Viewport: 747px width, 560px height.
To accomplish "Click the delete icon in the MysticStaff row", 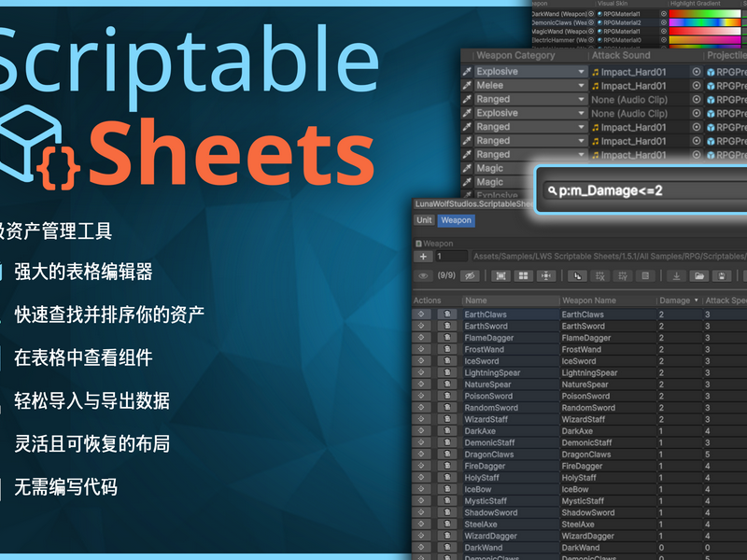I will click(447, 501).
